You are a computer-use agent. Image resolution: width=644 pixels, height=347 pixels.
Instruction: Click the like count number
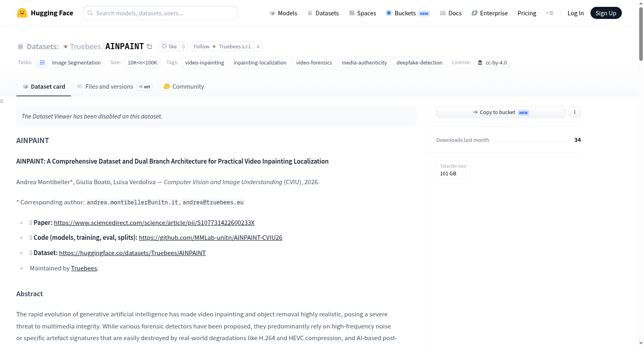coord(184,46)
